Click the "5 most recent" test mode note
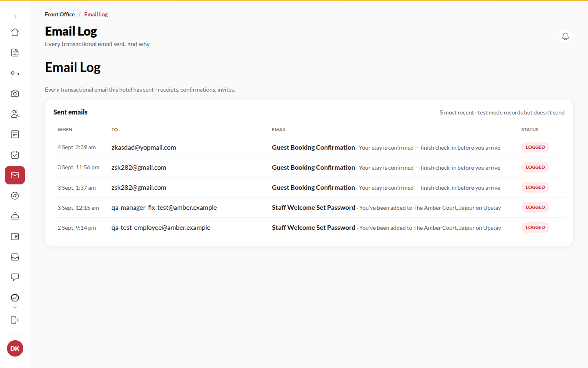This screenshot has width=588, height=368. tap(502, 112)
